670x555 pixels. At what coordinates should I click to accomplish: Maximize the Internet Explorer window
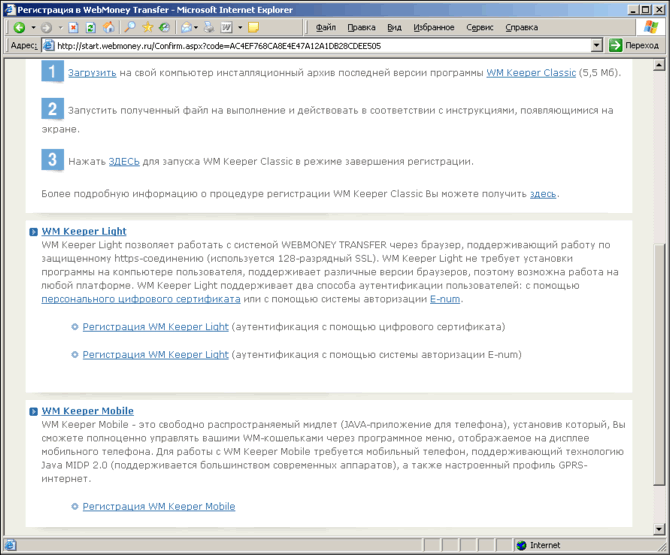(x=645, y=9)
